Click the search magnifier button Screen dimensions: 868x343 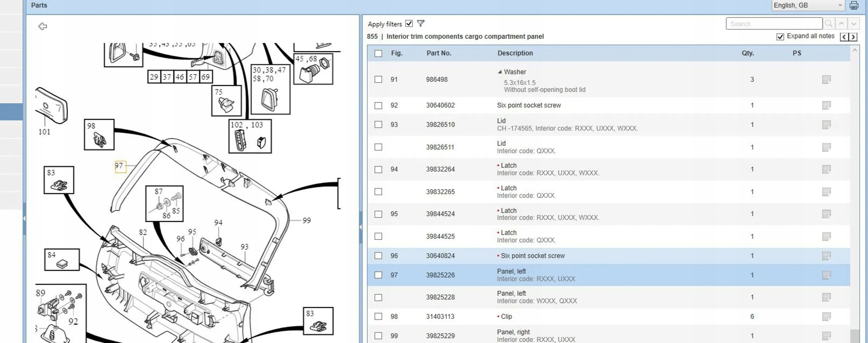tap(828, 24)
